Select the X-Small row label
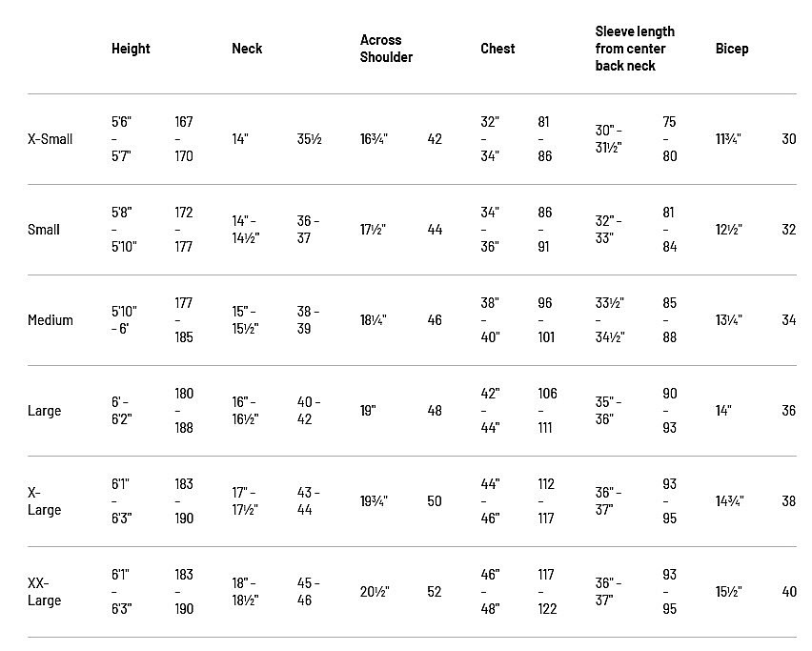The width and height of the screenshot is (812, 651). click(x=51, y=139)
